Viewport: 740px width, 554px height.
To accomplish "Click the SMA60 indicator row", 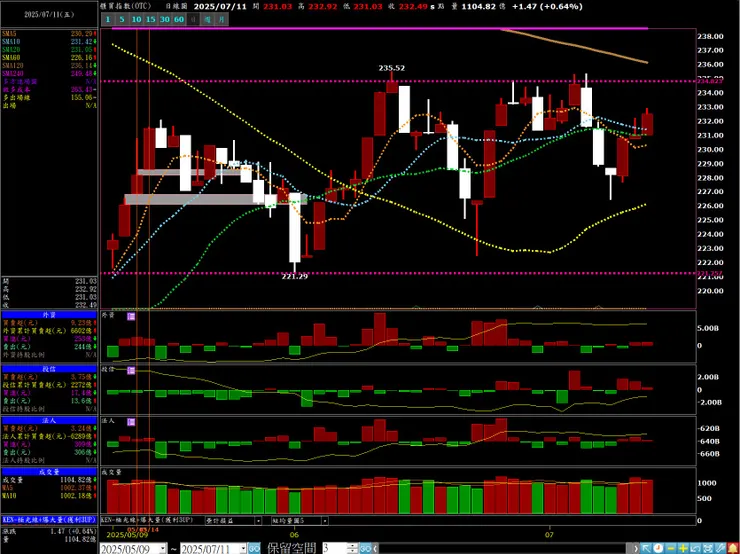I will tap(49, 58).
